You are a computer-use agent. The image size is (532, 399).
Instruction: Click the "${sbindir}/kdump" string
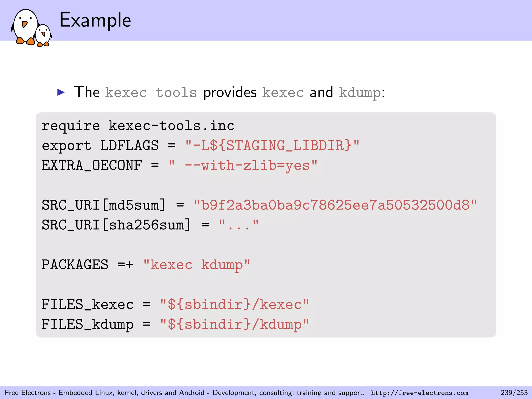pos(234,324)
